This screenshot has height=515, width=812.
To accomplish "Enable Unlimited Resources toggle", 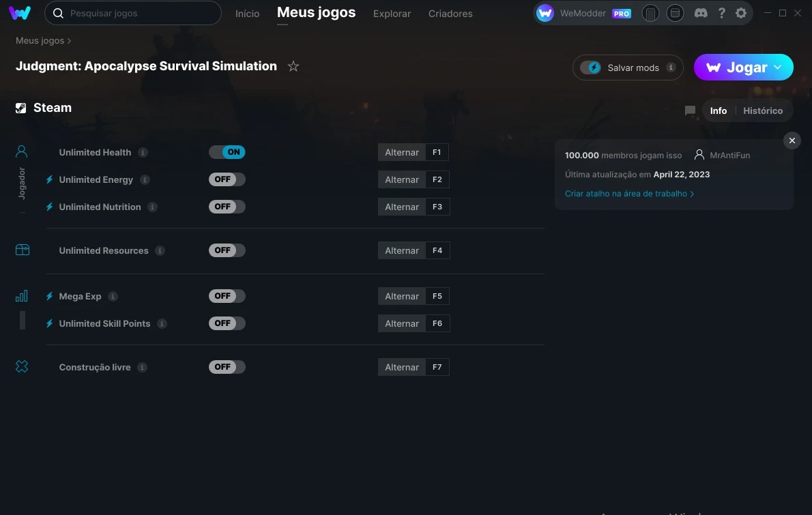I will 227,250.
